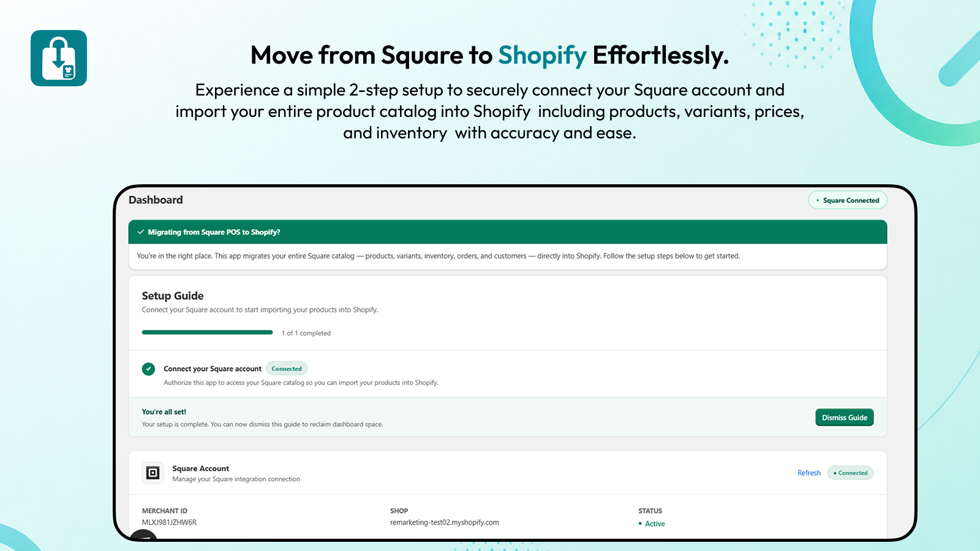Click the green Connected pill in setup step
Screen dimensions: 980x551
(287, 369)
